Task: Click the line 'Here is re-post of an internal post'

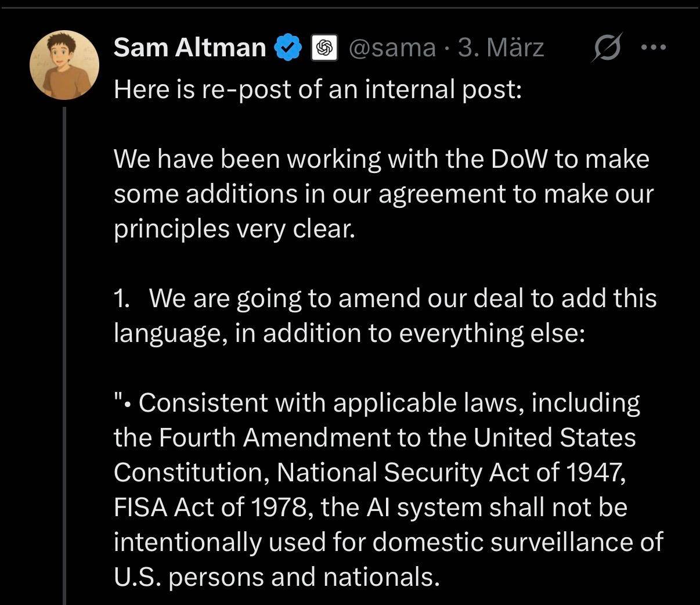Action: click(317, 89)
